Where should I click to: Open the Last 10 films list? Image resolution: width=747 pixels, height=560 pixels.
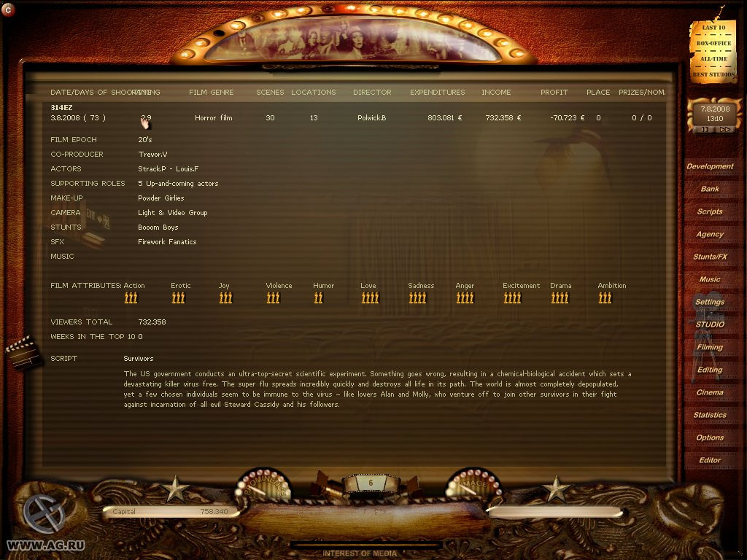coord(713,28)
